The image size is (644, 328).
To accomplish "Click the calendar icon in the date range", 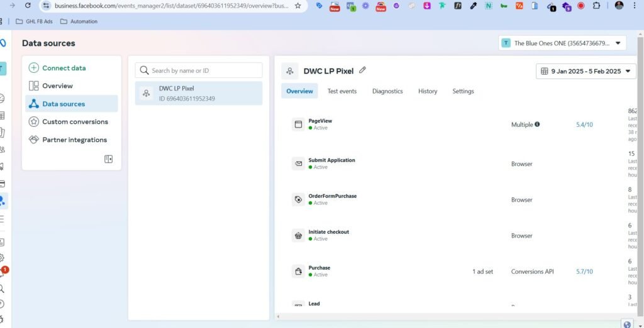I will tap(544, 71).
